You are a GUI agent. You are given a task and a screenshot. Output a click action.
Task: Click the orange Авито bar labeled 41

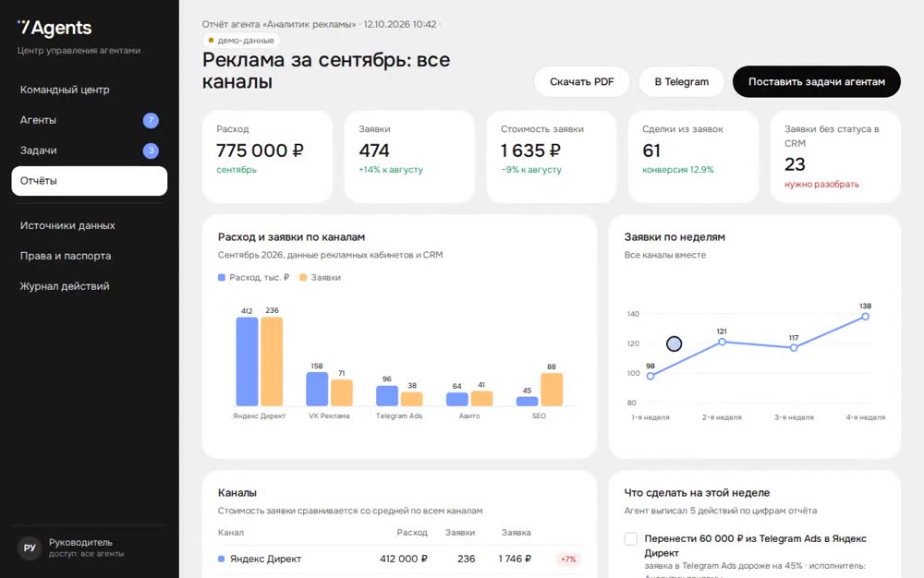click(x=481, y=399)
